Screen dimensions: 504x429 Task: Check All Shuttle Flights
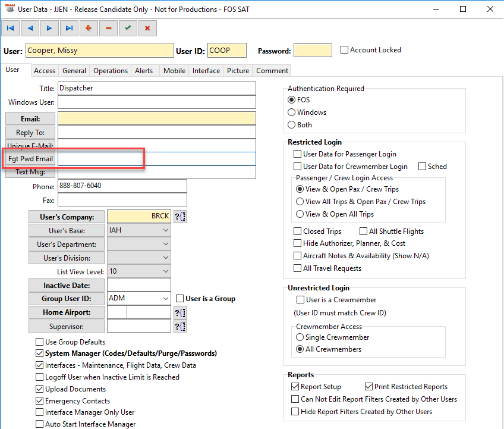point(363,231)
